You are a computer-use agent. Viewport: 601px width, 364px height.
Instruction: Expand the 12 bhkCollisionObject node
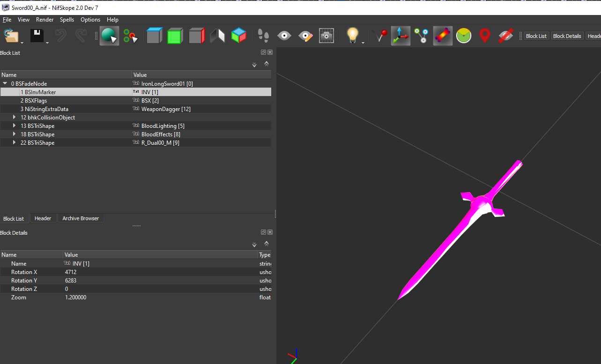(15, 117)
